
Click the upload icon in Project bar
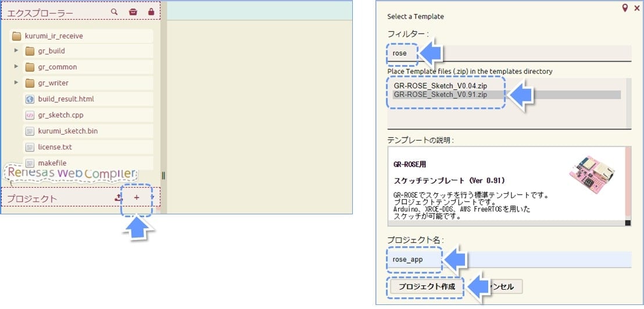click(x=119, y=197)
